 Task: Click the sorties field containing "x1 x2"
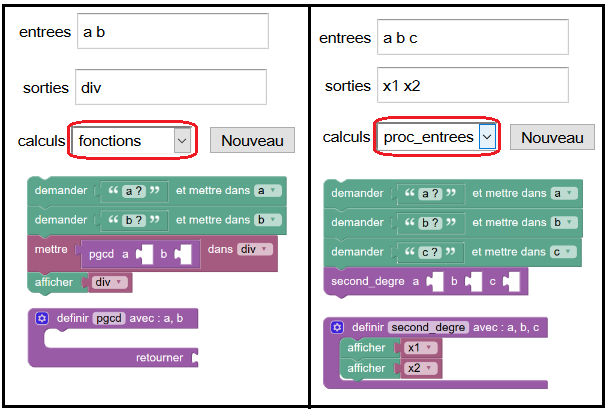[x=473, y=85]
